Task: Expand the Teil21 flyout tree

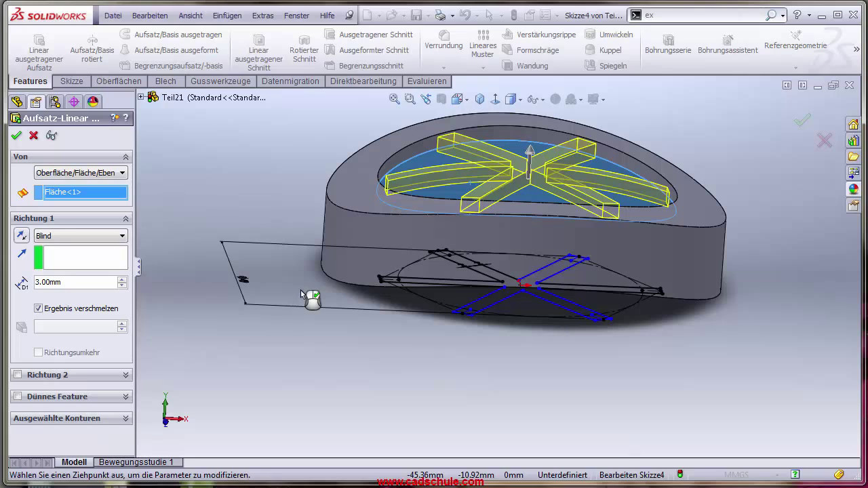Action: point(141,97)
